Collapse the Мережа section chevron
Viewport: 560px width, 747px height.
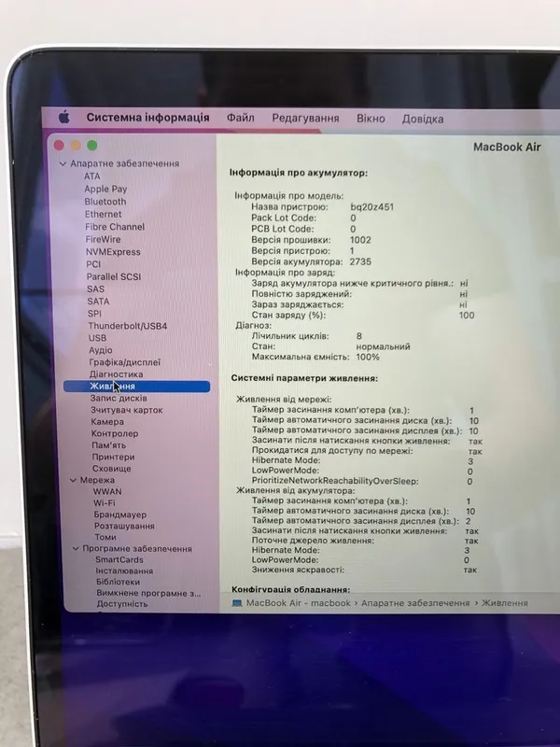(x=74, y=480)
